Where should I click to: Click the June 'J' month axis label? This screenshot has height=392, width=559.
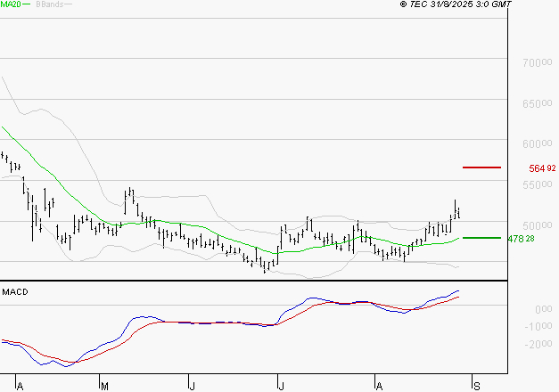click(193, 387)
